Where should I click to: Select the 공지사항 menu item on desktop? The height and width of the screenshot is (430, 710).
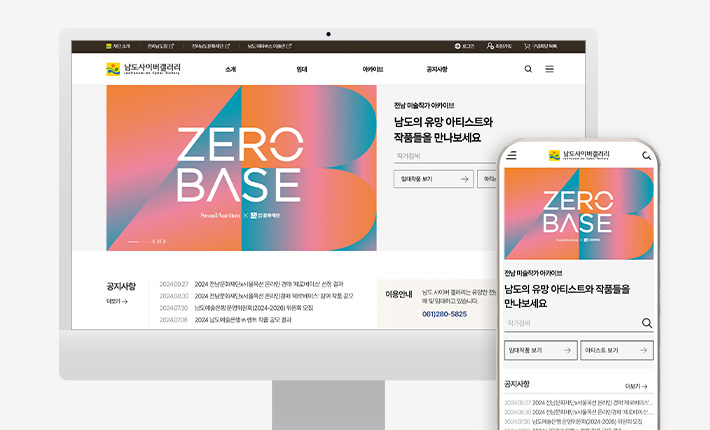(x=437, y=69)
